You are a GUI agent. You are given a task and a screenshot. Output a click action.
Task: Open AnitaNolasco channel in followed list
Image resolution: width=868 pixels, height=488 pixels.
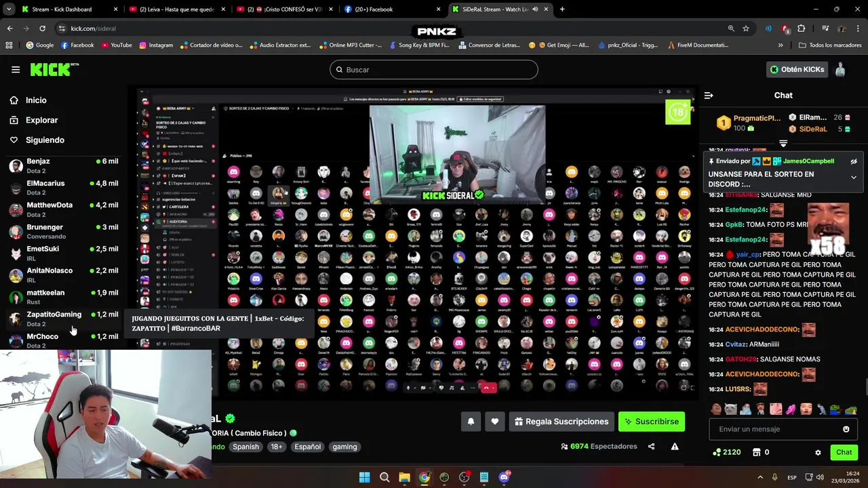click(x=64, y=274)
